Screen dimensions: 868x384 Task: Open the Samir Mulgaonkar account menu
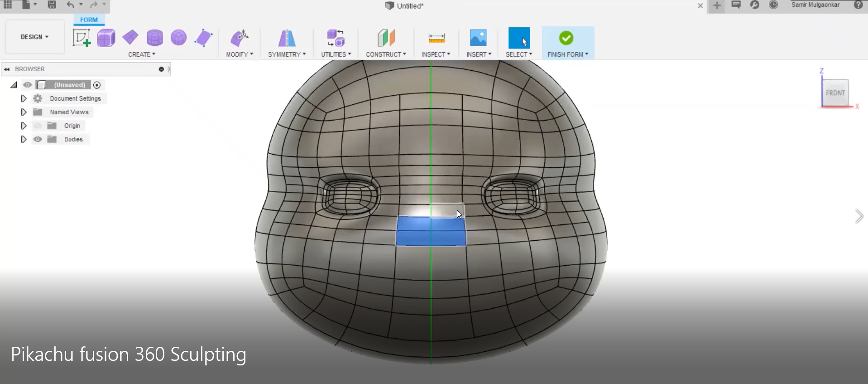click(815, 5)
